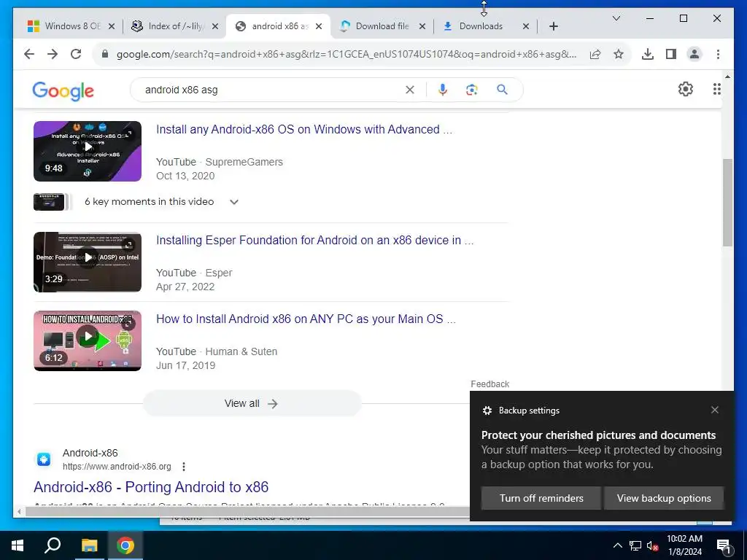This screenshot has width=747, height=560.
Task: Open options for android-x86.org result
Action: click(x=184, y=467)
